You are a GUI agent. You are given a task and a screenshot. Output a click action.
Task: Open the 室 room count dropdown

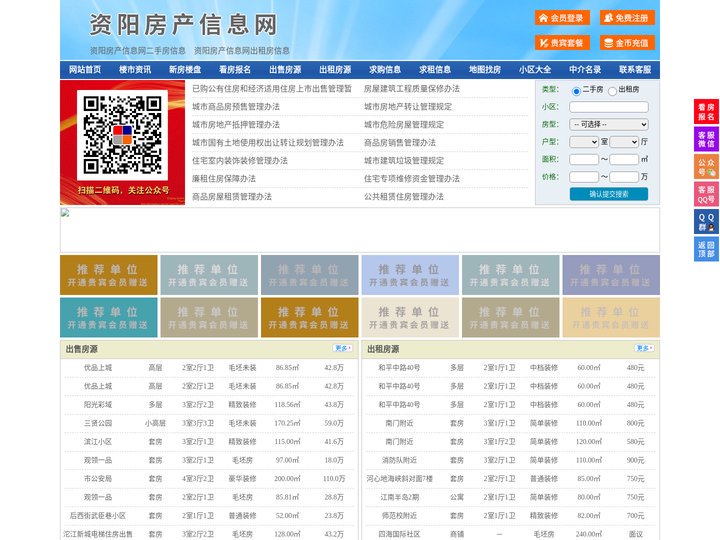coord(584,142)
